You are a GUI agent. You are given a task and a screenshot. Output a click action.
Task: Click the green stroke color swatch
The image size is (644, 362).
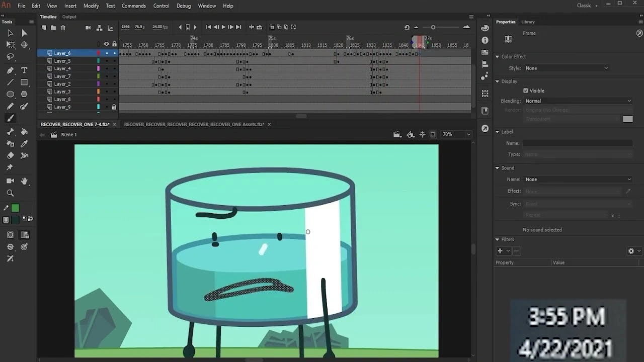[15, 208]
